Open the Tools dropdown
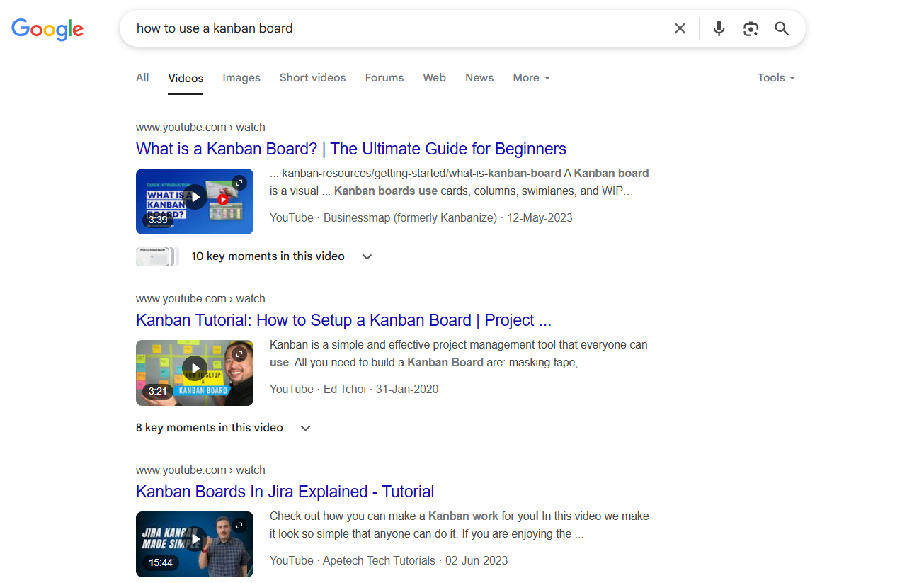 776,78
